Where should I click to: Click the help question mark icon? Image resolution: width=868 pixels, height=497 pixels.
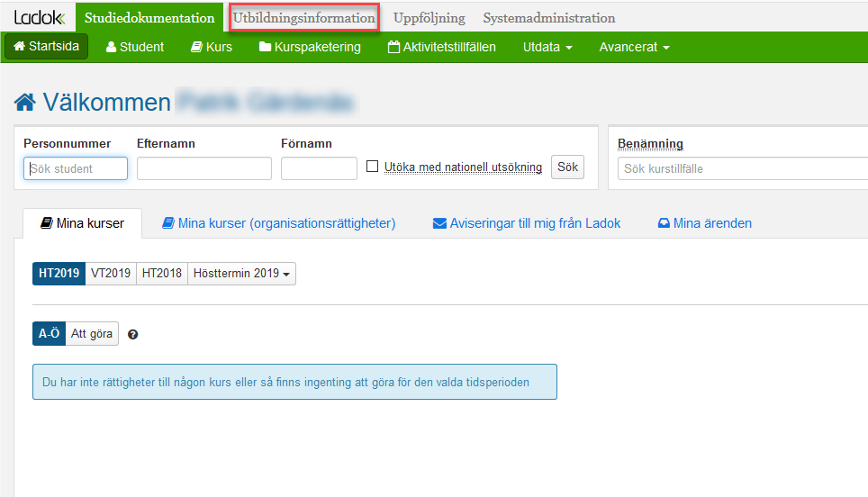pos(133,335)
